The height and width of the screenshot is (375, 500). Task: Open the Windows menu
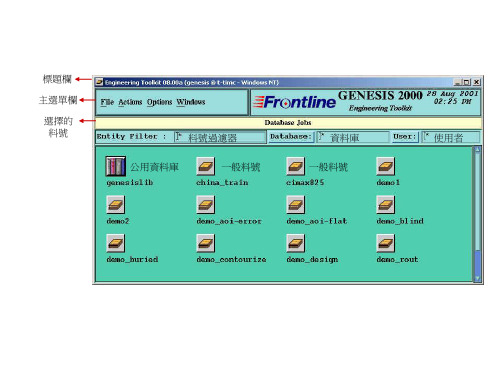[x=191, y=102]
